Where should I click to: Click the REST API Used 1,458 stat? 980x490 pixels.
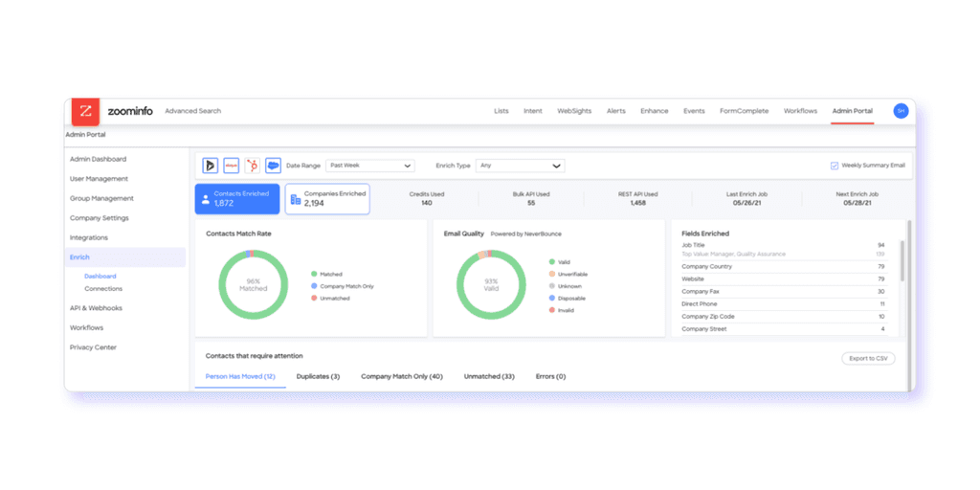(x=637, y=199)
